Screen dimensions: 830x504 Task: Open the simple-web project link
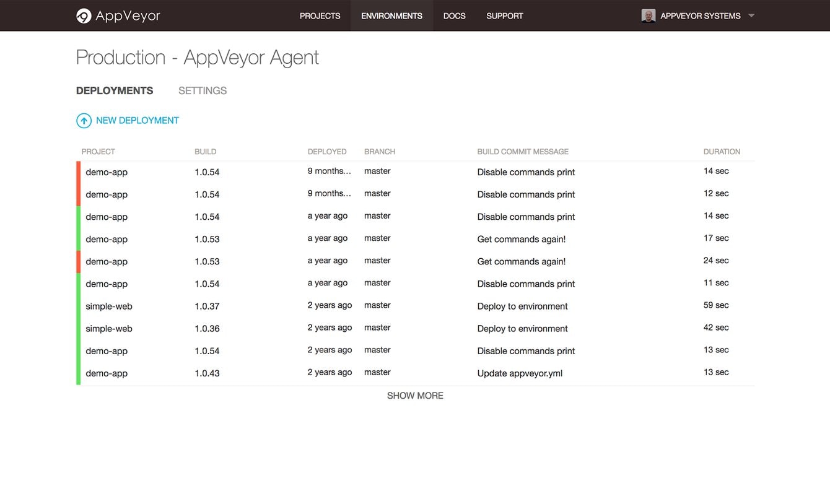(109, 306)
